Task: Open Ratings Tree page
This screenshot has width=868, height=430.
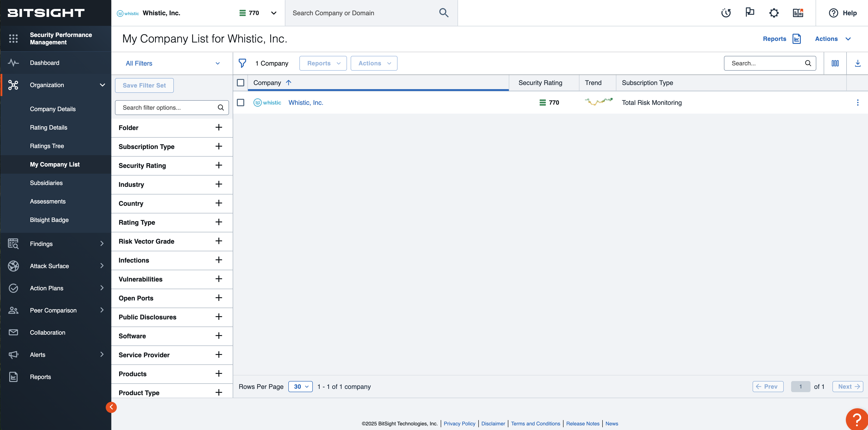Action: click(47, 146)
